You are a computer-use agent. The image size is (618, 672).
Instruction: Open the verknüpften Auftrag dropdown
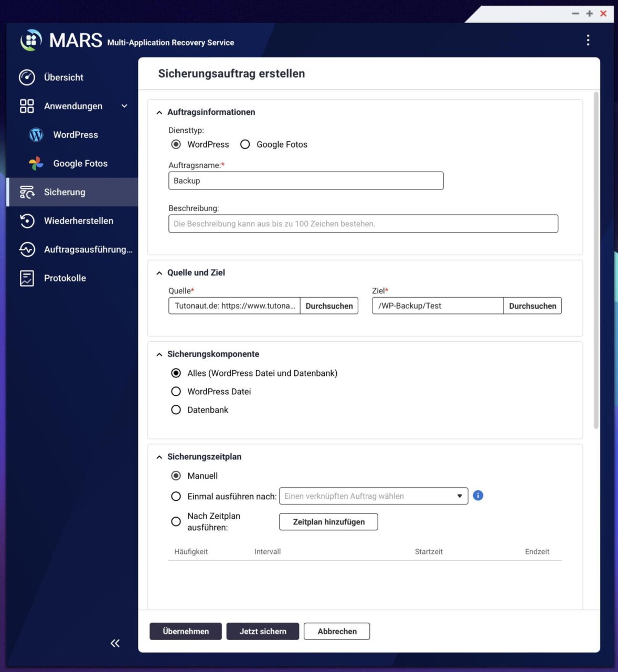click(x=374, y=496)
